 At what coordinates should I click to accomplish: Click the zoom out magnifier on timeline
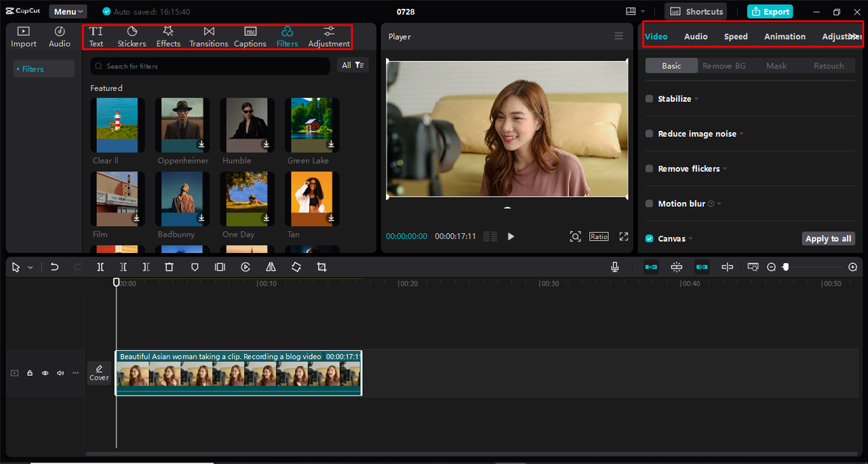click(x=771, y=267)
